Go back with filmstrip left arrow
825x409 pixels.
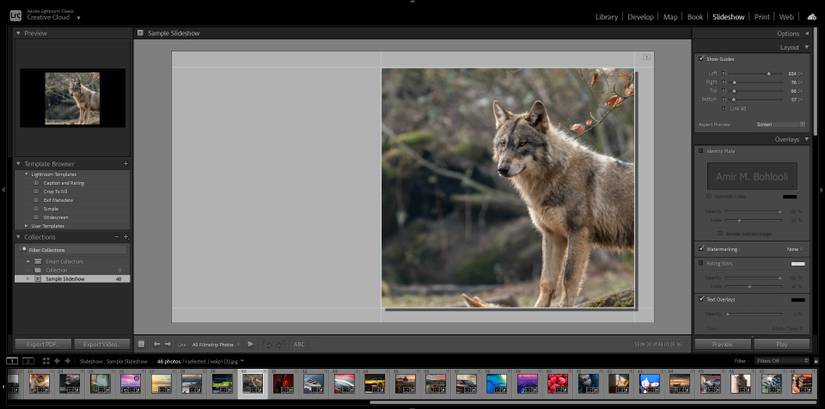click(x=57, y=361)
